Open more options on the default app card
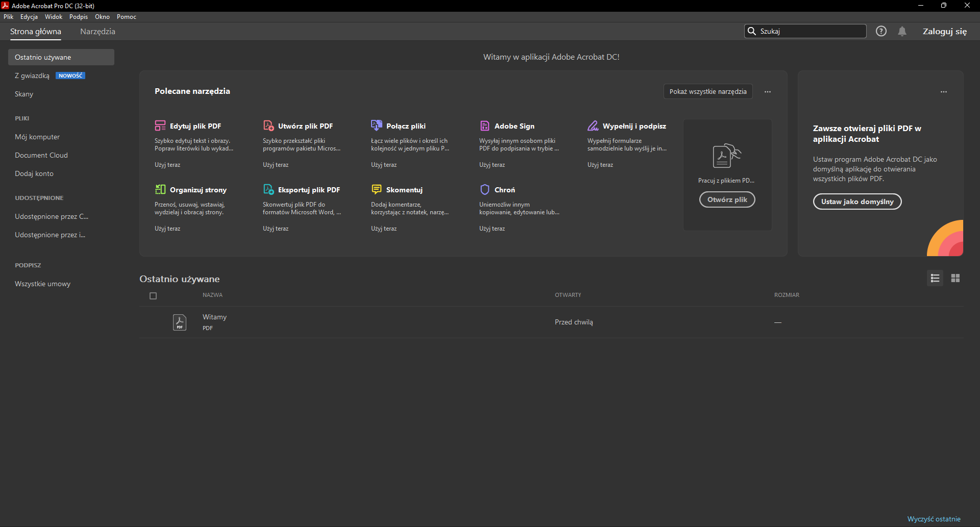 (x=944, y=92)
